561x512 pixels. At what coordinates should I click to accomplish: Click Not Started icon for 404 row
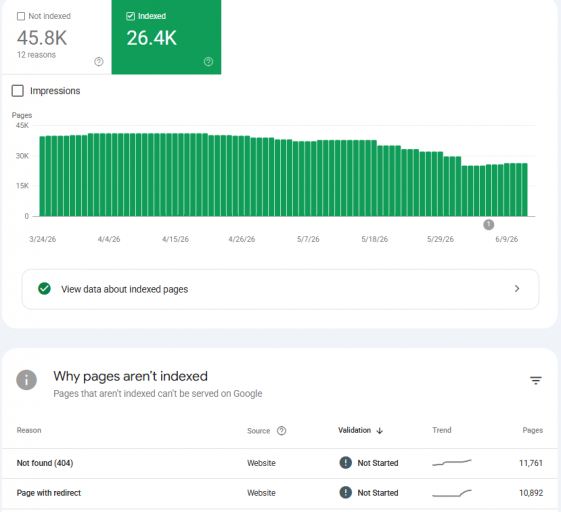(345, 463)
